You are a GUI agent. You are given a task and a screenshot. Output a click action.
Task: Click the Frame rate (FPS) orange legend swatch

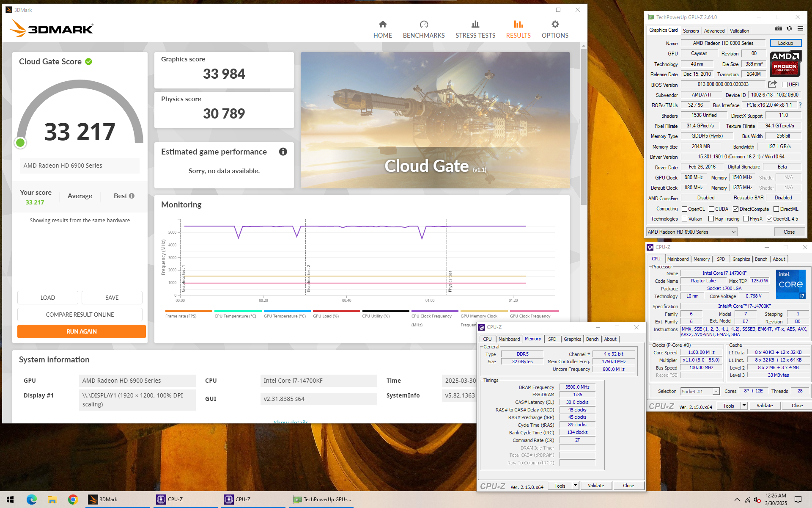[189, 311]
